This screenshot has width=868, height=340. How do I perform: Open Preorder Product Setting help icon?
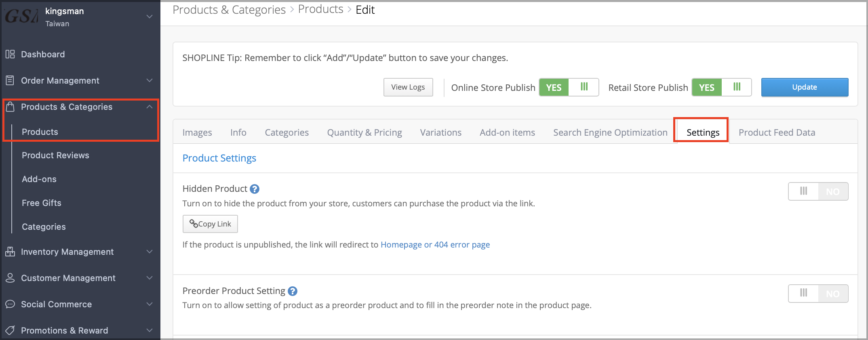click(x=293, y=291)
